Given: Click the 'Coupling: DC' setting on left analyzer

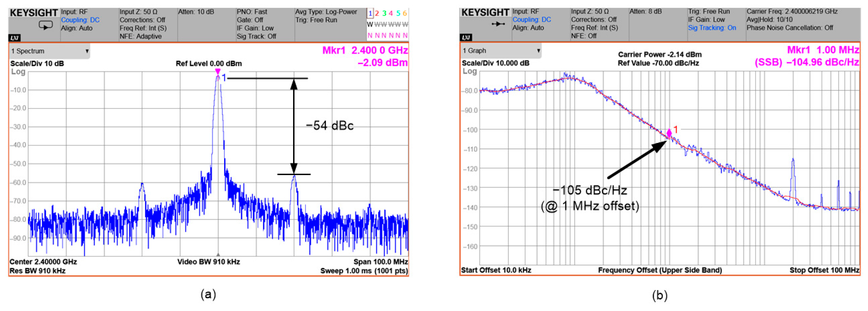Looking at the screenshot, I should click(80, 20).
